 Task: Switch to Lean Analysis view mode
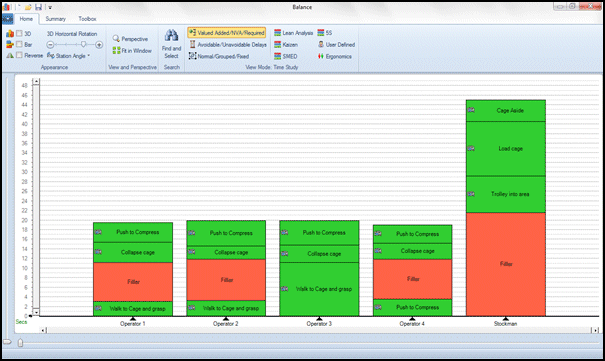point(293,33)
